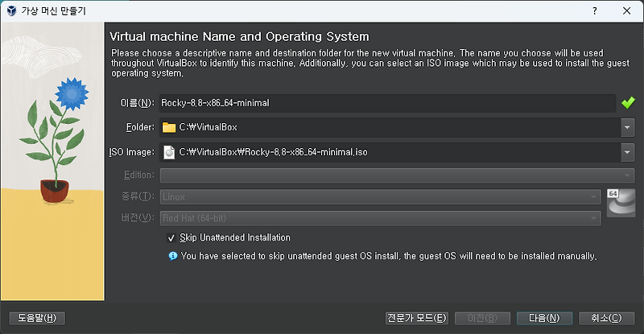The width and height of the screenshot is (644, 334).
Task: Click the question mark help button in title bar
Action: 595,11
